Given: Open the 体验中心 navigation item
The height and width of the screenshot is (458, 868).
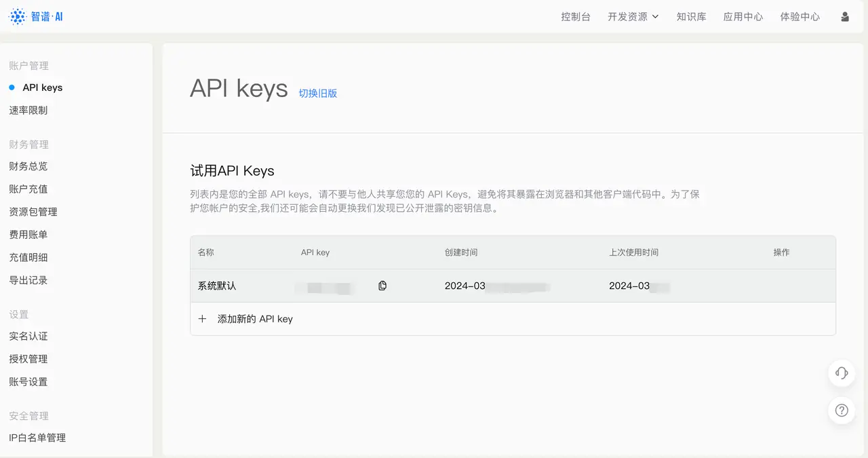Looking at the screenshot, I should [x=800, y=16].
